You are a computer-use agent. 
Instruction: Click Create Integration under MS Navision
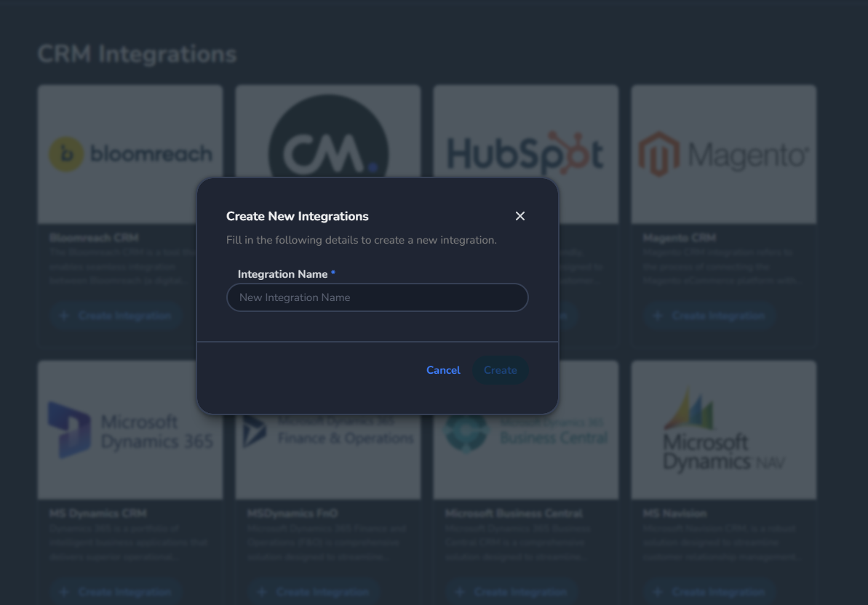click(709, 592)
